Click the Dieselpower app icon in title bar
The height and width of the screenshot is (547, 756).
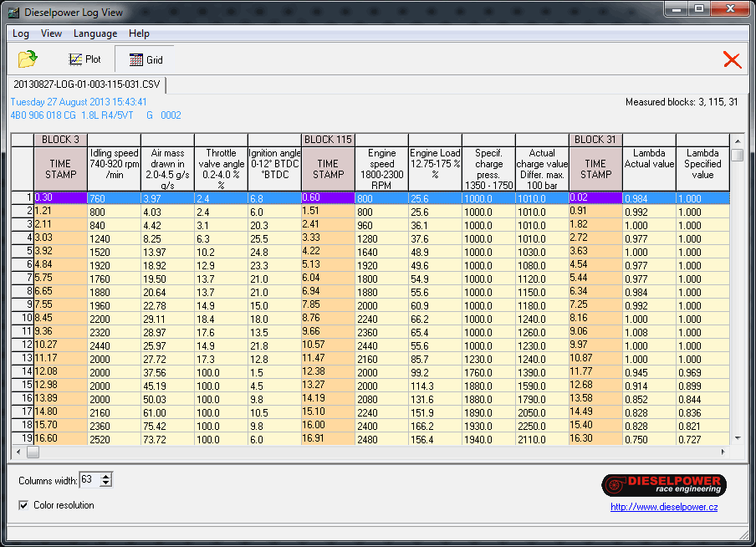click(14, 13)
